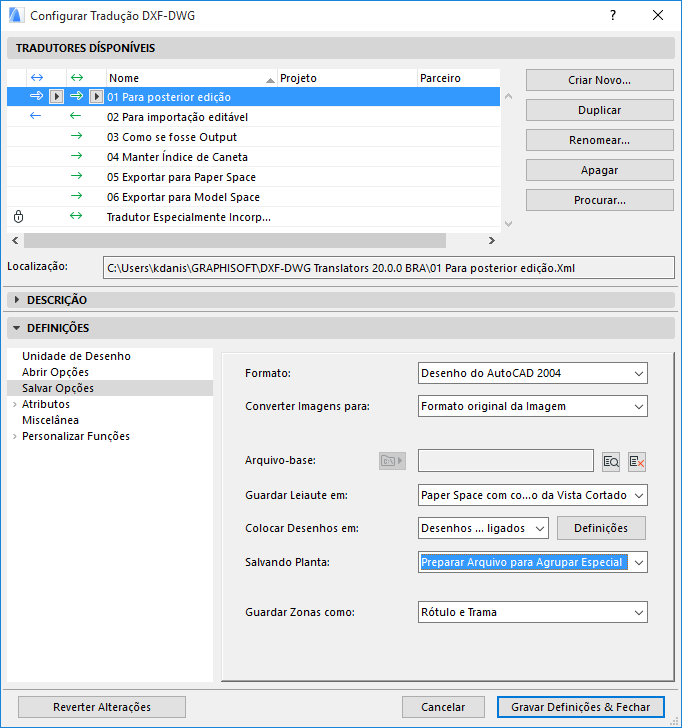The height and width of the screenshot is (728, 682).
Task: Select translator 02 Para importação editável
Action: [x=253, y=117]
